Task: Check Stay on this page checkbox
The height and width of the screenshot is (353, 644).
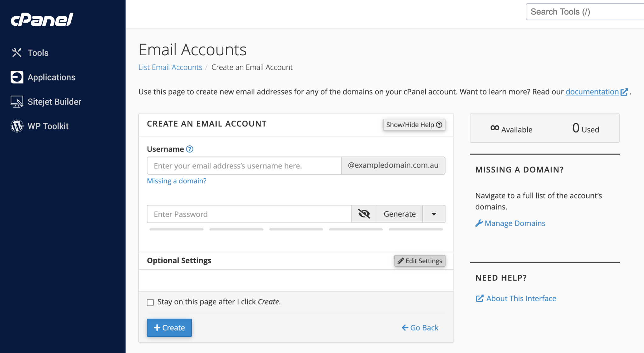Action: pos(150,302)
